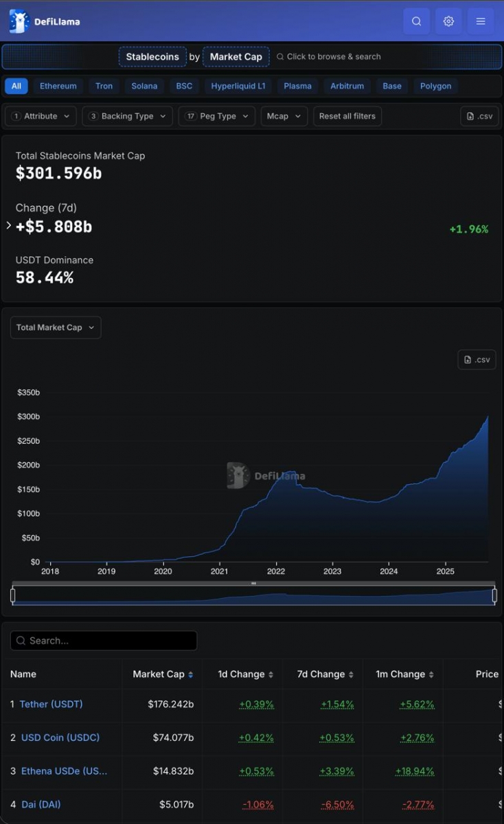Expand the Peg Type dropdown

click(216, 116)
